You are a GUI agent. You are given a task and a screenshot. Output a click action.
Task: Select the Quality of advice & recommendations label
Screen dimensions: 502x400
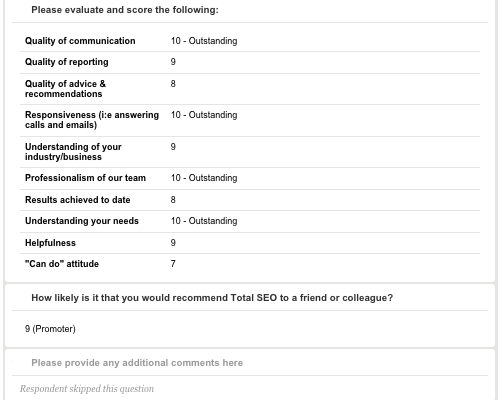[65, 89]
